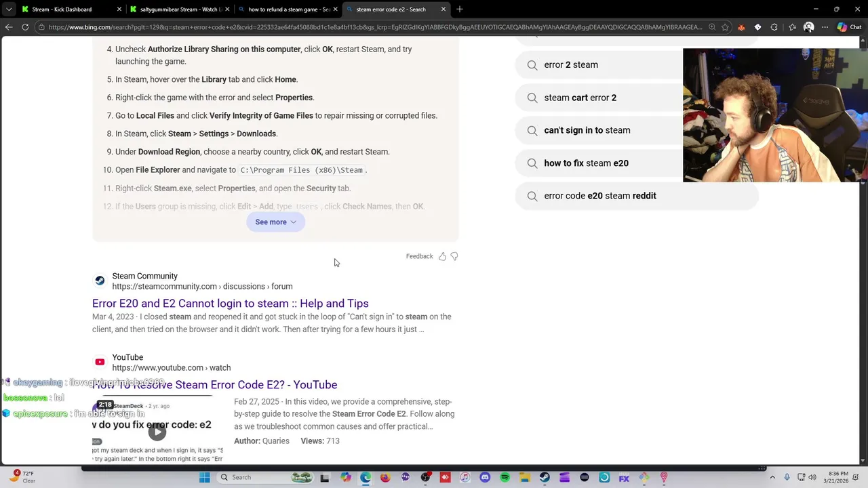Open Microsoft Edge from taskbar
This screenshot has width=868, height=488.
point(366,477)
